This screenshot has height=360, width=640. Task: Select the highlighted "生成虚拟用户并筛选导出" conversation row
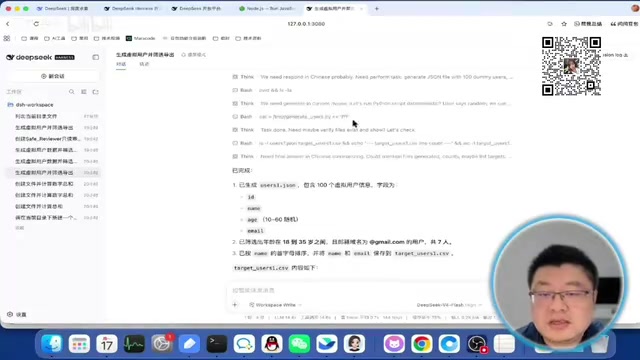point(54,173)
